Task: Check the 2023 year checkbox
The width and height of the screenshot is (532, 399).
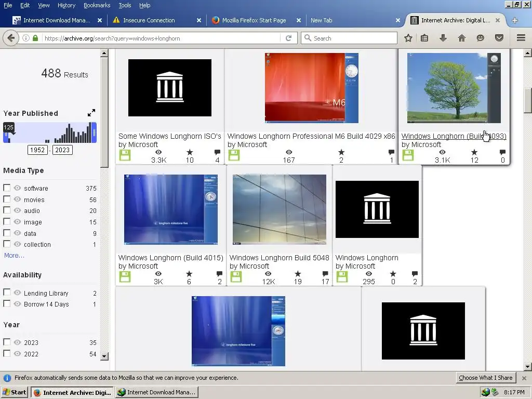Action: 6,342
